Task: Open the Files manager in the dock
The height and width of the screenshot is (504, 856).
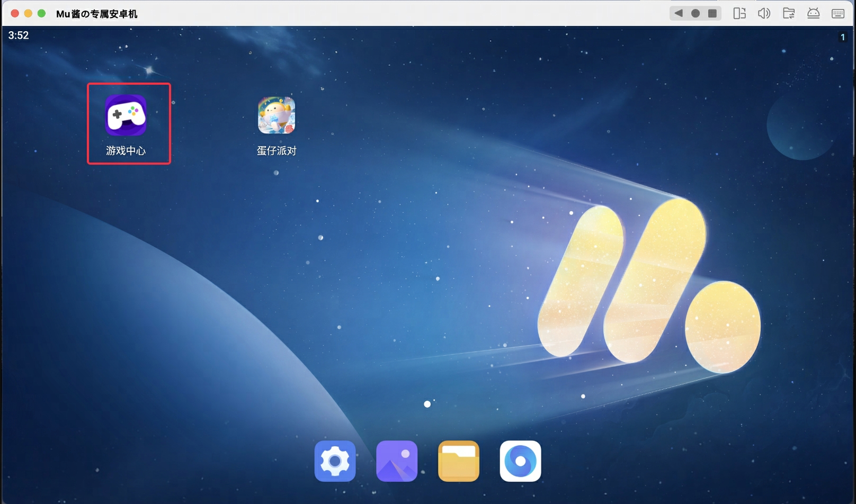Action: [459, 461]
